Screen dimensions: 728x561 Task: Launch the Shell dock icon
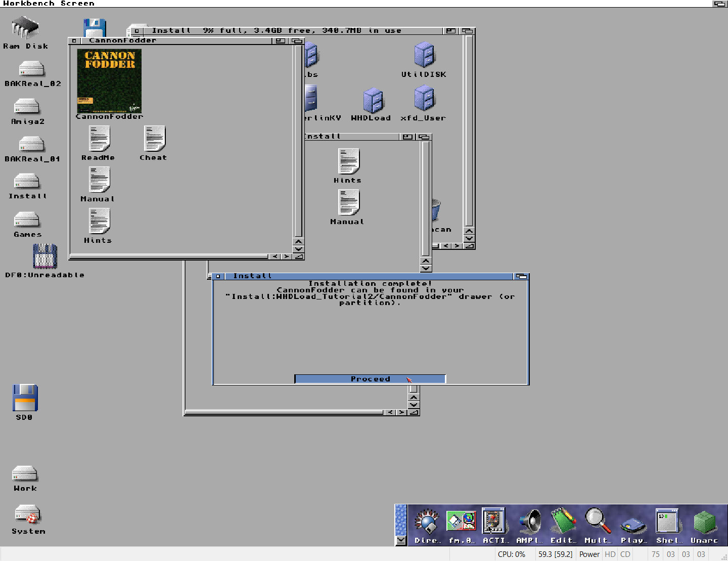(x=667, y=521)
